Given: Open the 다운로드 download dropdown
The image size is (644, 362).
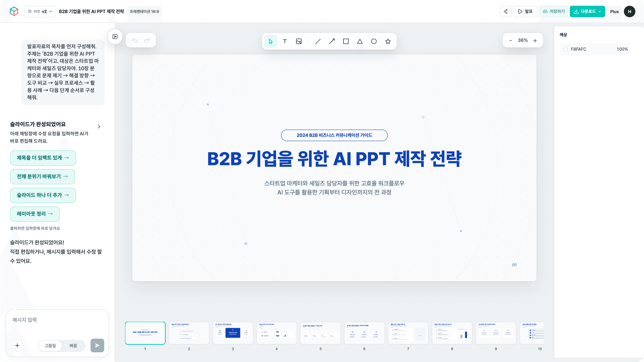Looking at the screenshot, I should pyautogui.click(x=587, y=11).
